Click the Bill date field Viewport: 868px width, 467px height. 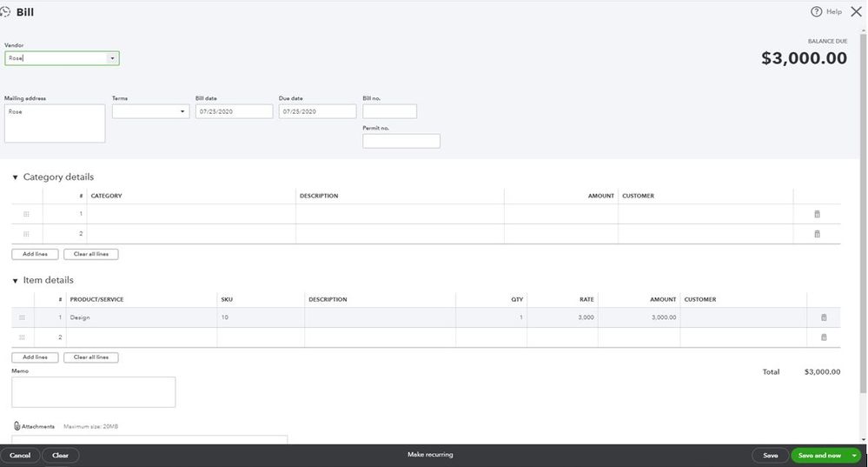click(235, 111)
